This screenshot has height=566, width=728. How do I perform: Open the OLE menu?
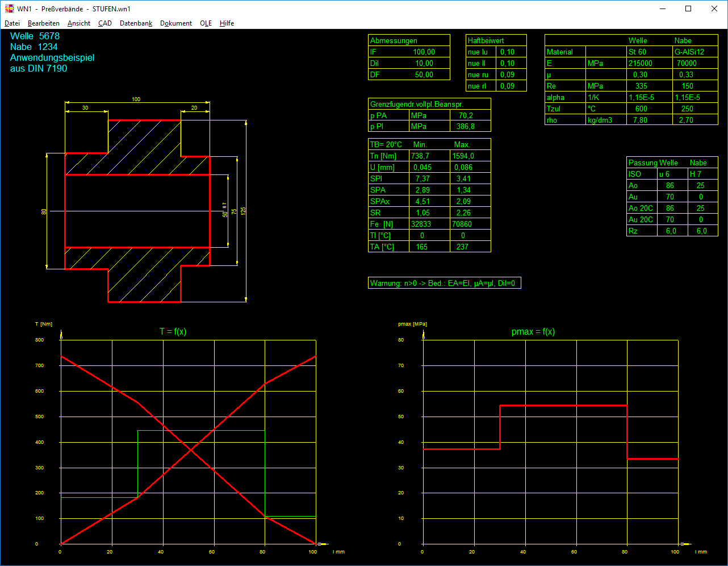point(206,23)
